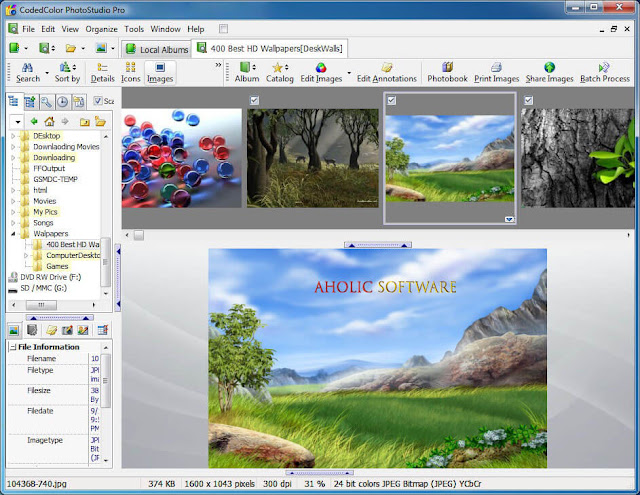Go to home folder icon
The image size is (640, 495).
[x=49, y=121]
